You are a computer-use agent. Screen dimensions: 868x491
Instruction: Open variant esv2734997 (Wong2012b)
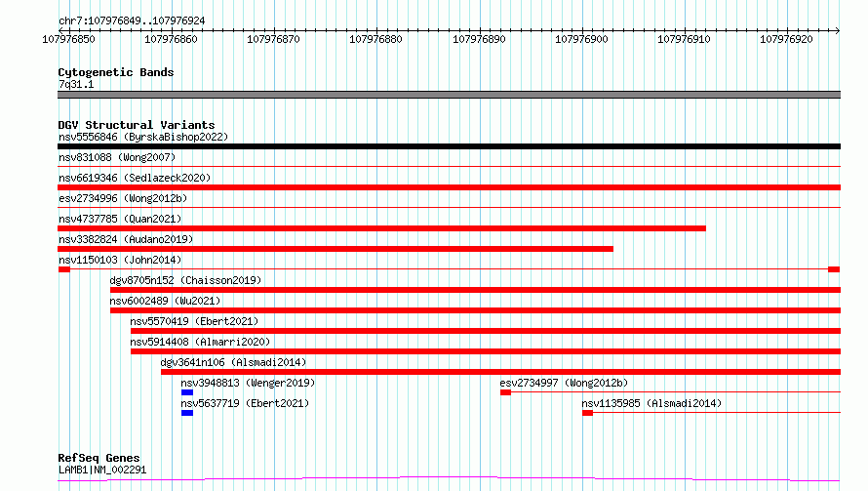point(564,383)
